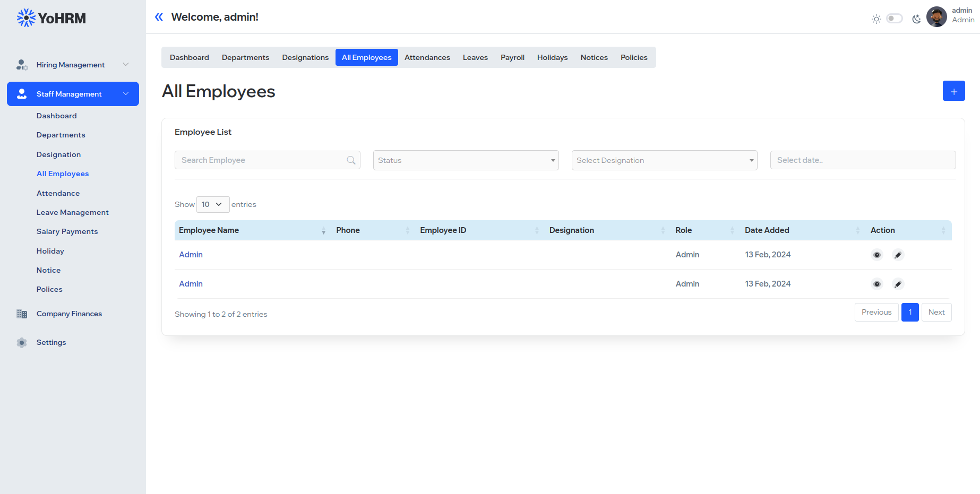Image resolution: width=980 pixels, height=494 pixels.
Task: Switch to Notices tab
Action: [x=594, y=57]
